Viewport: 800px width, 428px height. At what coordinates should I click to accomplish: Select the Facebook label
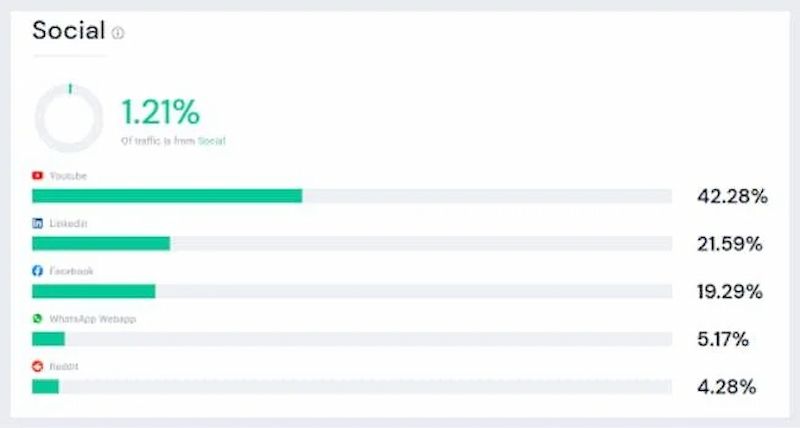coord(71,271)
